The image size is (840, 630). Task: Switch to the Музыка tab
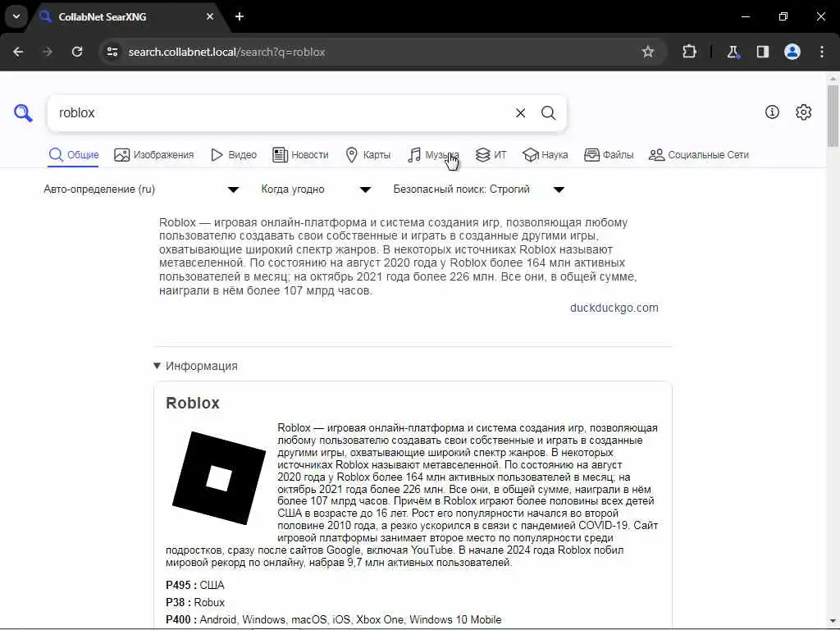point(433,155)
